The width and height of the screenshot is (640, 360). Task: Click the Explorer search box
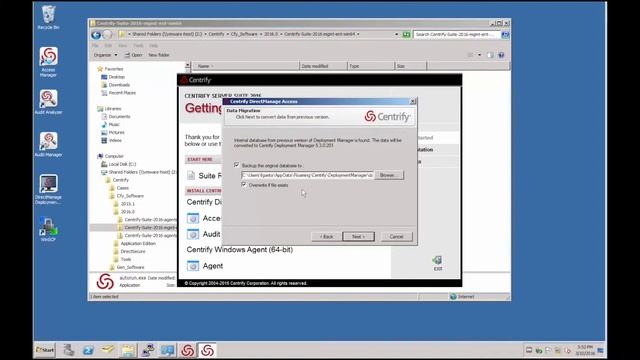(456, 35)
